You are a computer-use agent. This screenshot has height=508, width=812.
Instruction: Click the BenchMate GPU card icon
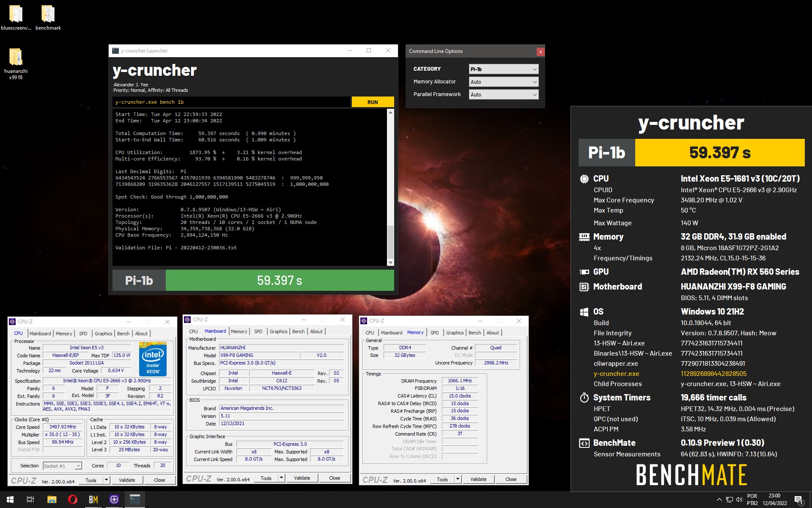tap(584, 272)
